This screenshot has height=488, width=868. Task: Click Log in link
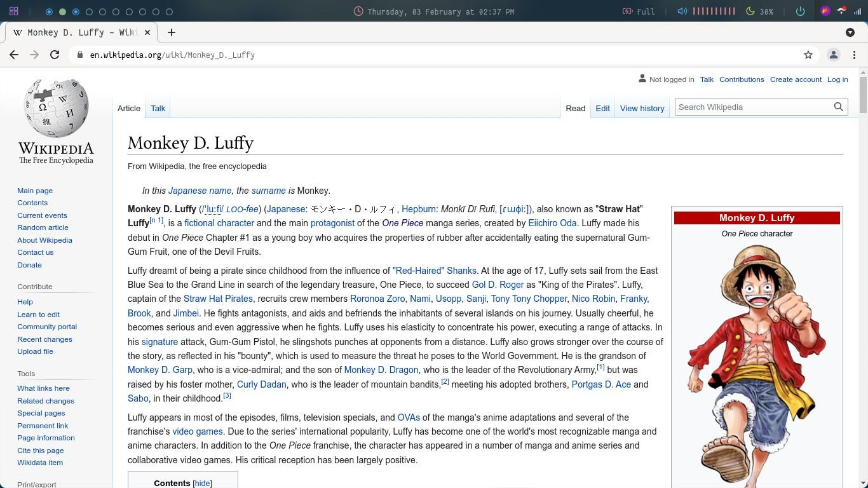tap(837, 79)
